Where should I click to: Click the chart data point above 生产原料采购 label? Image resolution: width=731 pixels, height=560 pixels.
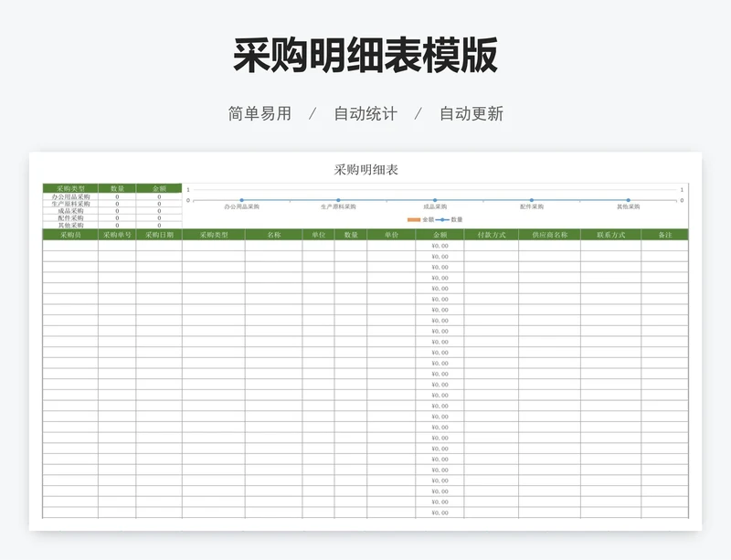338,200
